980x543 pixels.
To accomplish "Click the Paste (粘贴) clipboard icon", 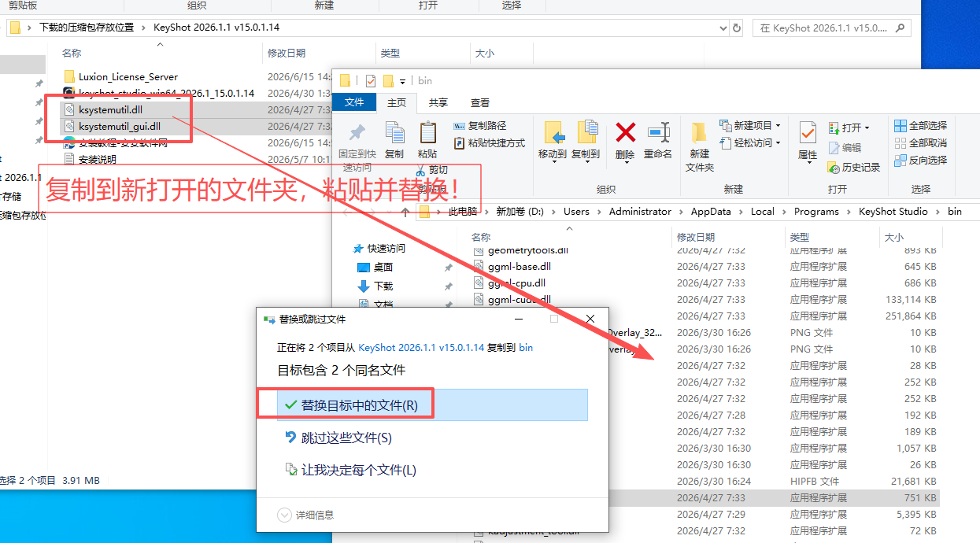I will 427,132.
